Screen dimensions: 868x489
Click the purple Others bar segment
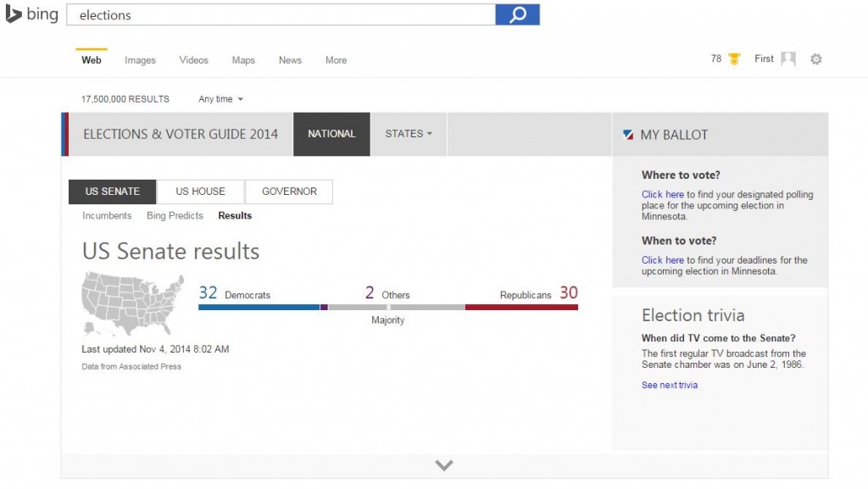[324, 307]
